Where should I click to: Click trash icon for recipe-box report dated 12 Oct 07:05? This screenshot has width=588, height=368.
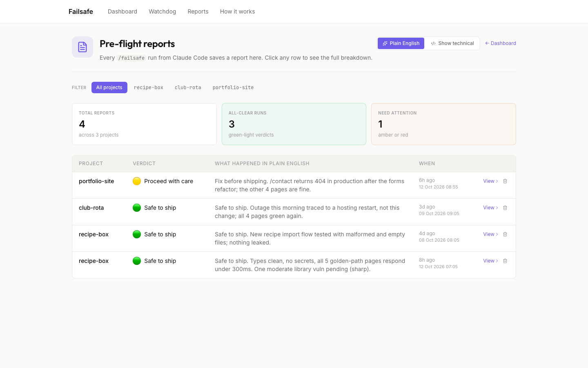pyautogui.click(x=505, y=261)
